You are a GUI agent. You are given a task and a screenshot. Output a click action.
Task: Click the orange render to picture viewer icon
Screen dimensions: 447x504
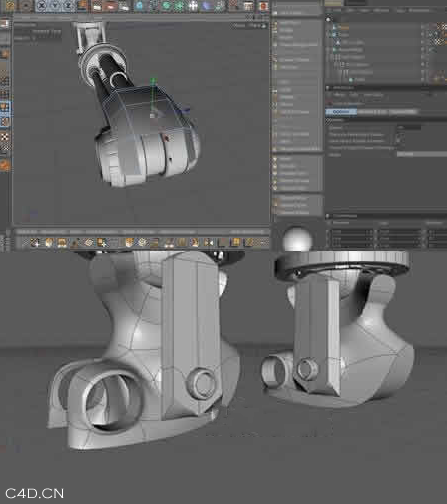coord(110,6)
